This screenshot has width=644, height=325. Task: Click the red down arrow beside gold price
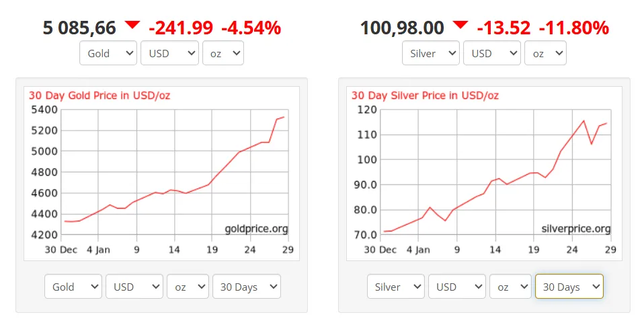point(132,25)
